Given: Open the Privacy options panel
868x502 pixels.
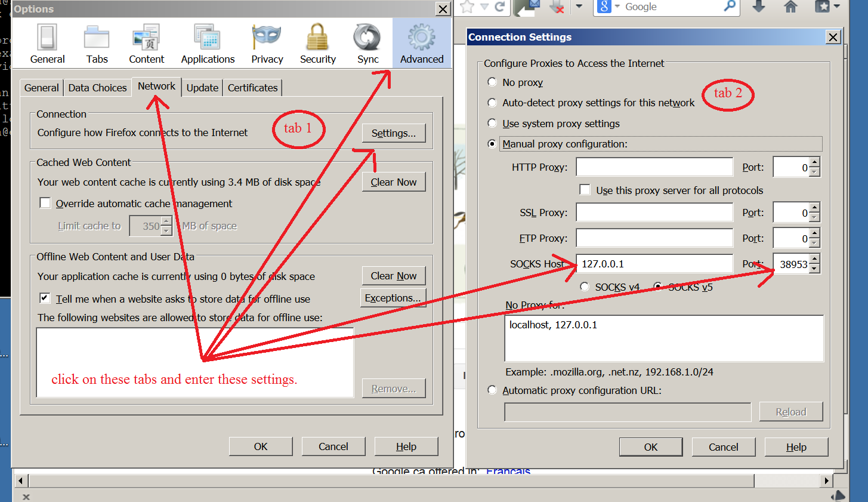Looking at the screenshot, I should tap(267, 42).
